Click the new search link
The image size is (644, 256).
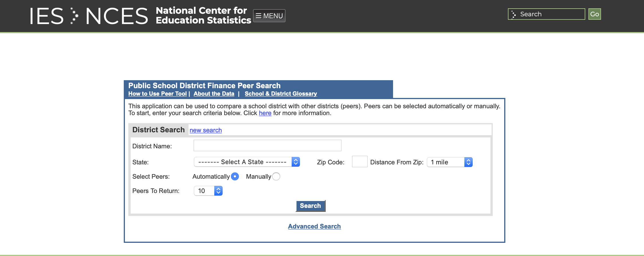[x=205, y=130]
